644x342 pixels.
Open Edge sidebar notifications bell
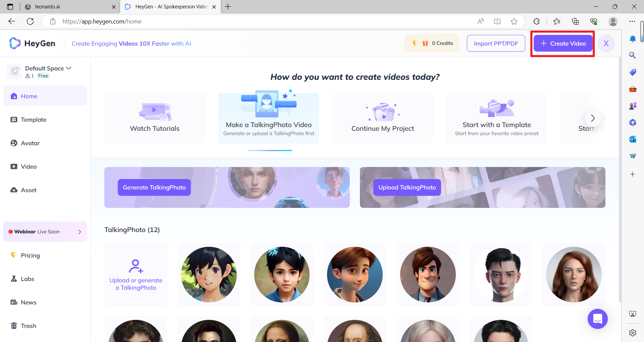point(633,39)
